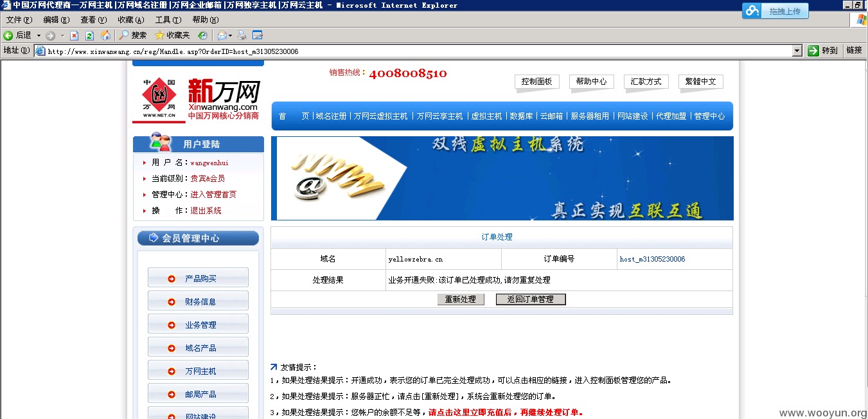The width and height of the screenshot is (868, 419).
Task: Click the 汇款方式 top button
Action: coord(646,82)
